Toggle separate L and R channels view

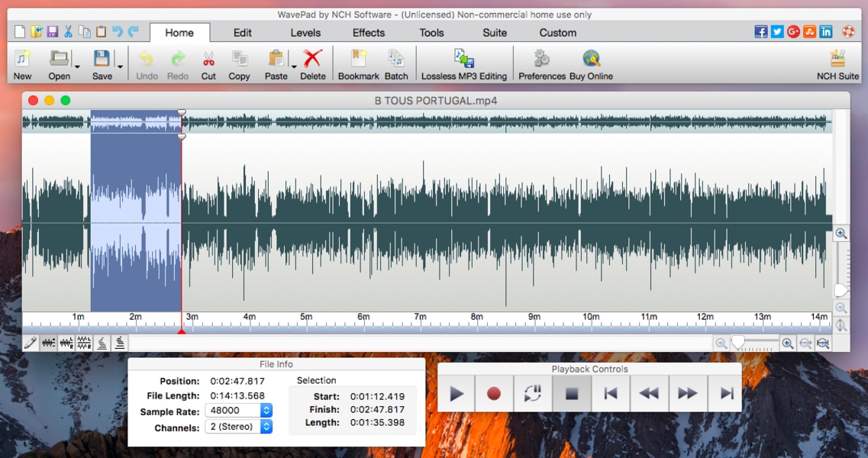pyautogui.click(x=84, y=343)
